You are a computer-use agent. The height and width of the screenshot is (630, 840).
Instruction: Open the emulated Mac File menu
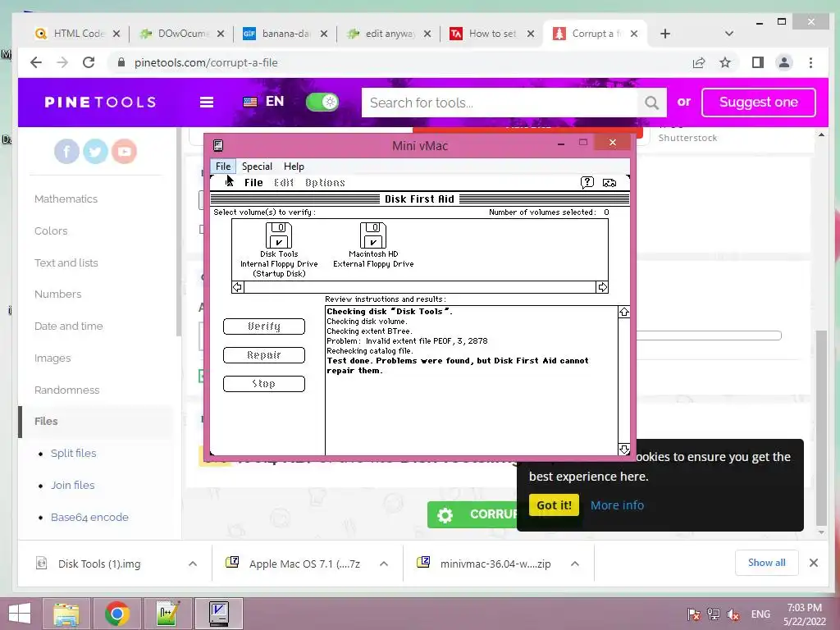tap(253, 183)
